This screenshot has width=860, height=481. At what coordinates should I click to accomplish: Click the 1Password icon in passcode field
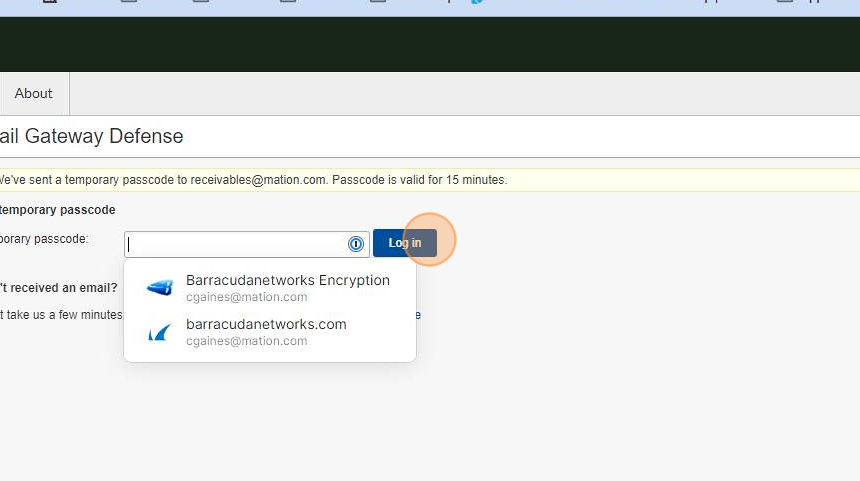[x=356, y=244]
